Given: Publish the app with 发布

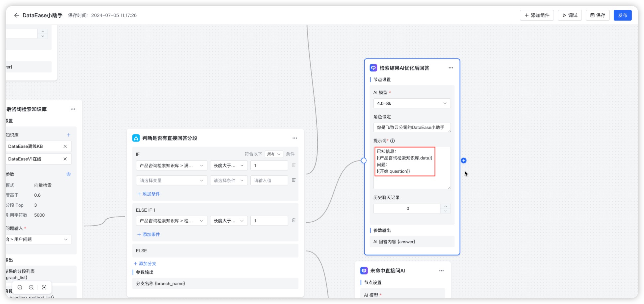Looking at the screenshot, I should coord(622,15).
